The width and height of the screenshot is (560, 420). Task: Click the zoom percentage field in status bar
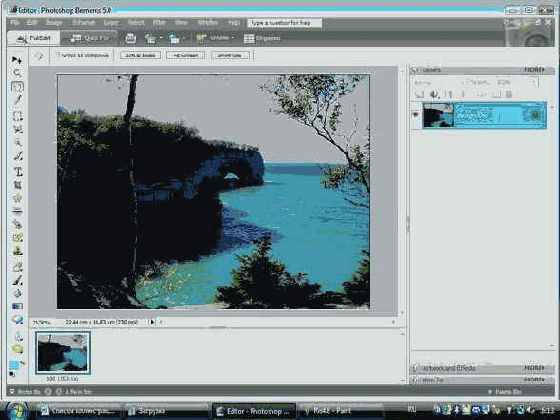41,322
